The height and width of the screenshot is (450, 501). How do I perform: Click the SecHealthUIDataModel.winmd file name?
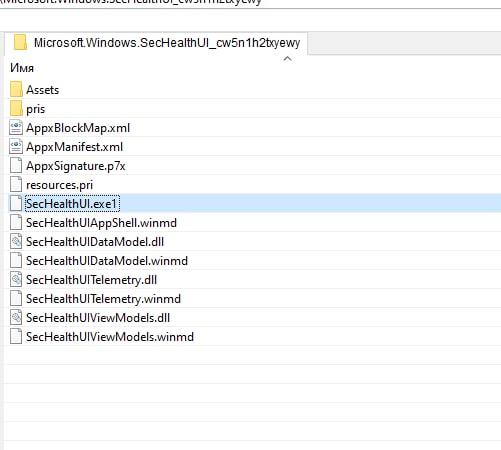(x=107, y=261)
